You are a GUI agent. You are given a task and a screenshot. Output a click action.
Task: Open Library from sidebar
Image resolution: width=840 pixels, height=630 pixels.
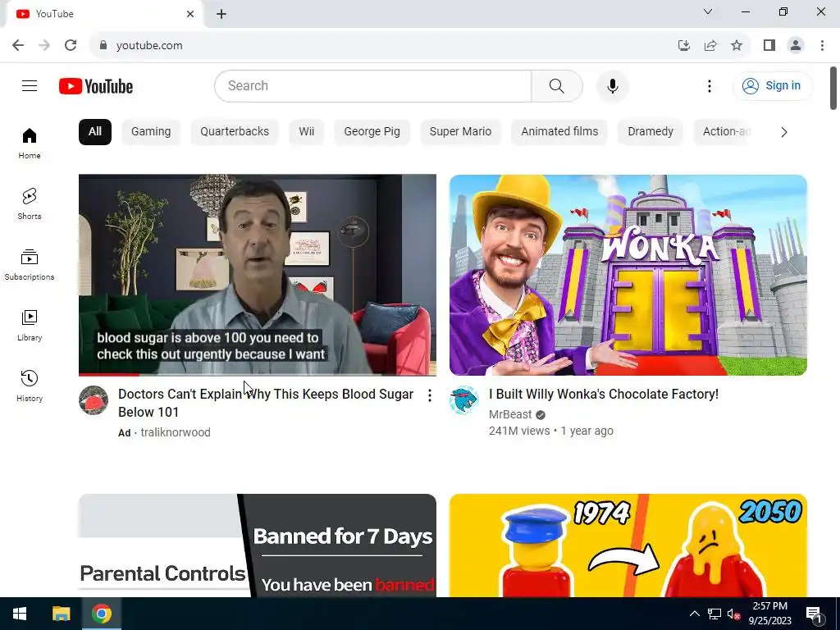tap(30, 325)
